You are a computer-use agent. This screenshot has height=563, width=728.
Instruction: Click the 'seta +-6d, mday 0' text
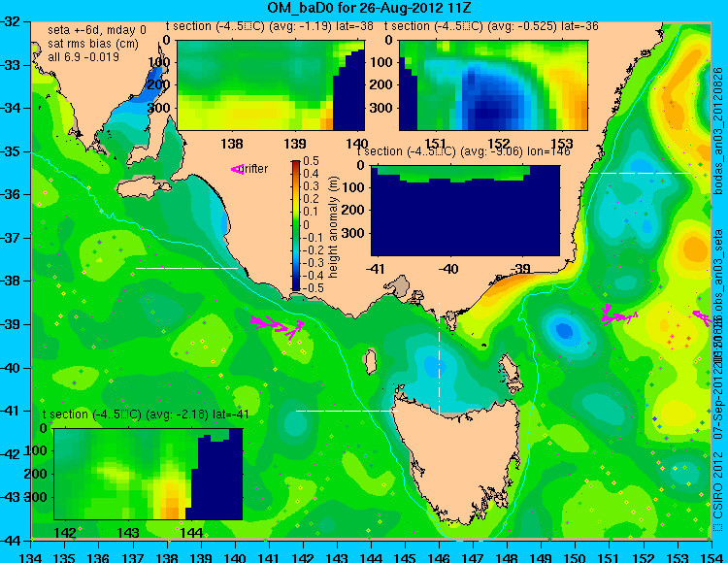click(x=97, y=30)
